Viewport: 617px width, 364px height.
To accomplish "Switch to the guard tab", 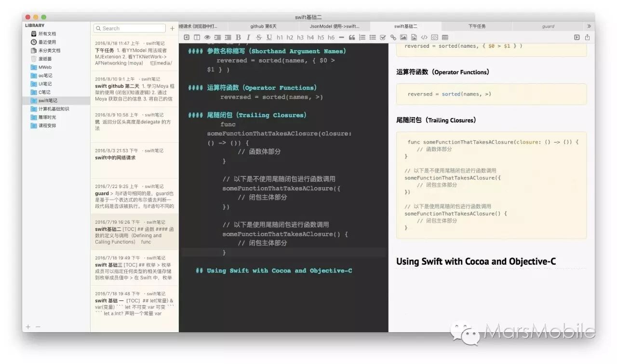I will tap(548, 26).
